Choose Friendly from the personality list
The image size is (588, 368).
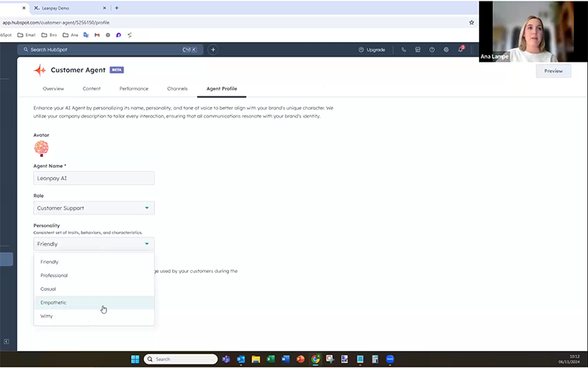click(x=94, y=262)
